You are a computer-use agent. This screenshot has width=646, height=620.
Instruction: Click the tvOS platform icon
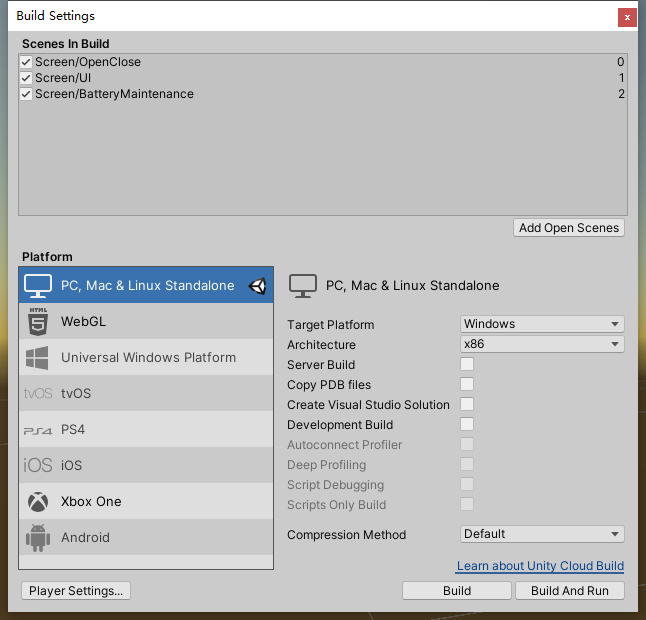click(x=38, y=393)
